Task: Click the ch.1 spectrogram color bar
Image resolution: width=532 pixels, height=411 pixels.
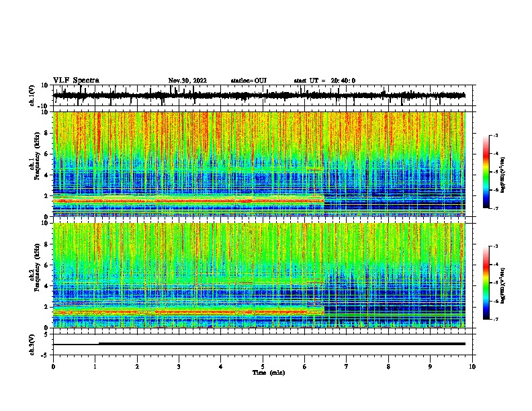Action: coord(486,172)
